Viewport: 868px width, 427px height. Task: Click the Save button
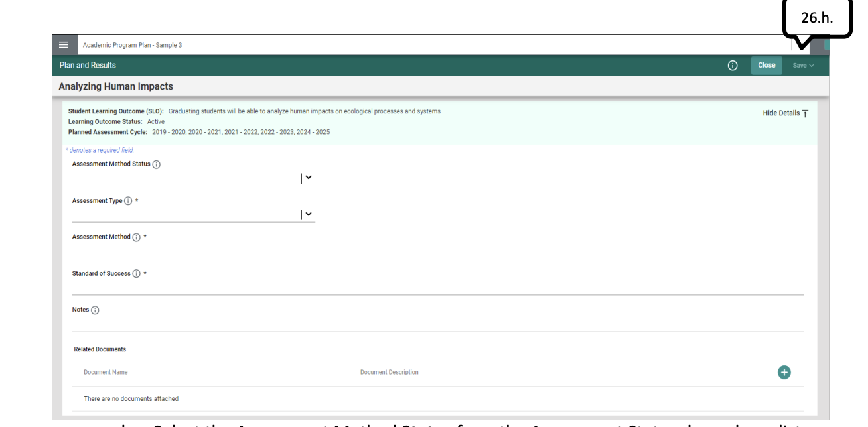pyautogui.click(x=800, y=65)
